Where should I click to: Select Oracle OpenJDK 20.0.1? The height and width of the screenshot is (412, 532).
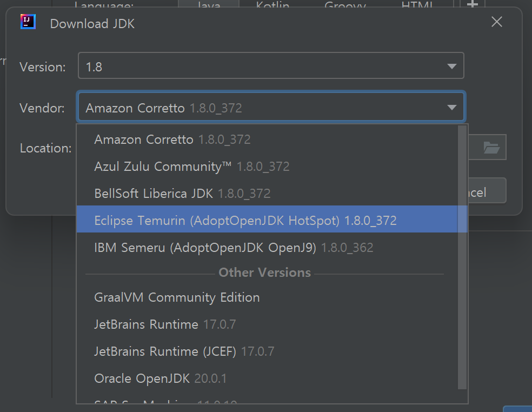tap(268, 378)
